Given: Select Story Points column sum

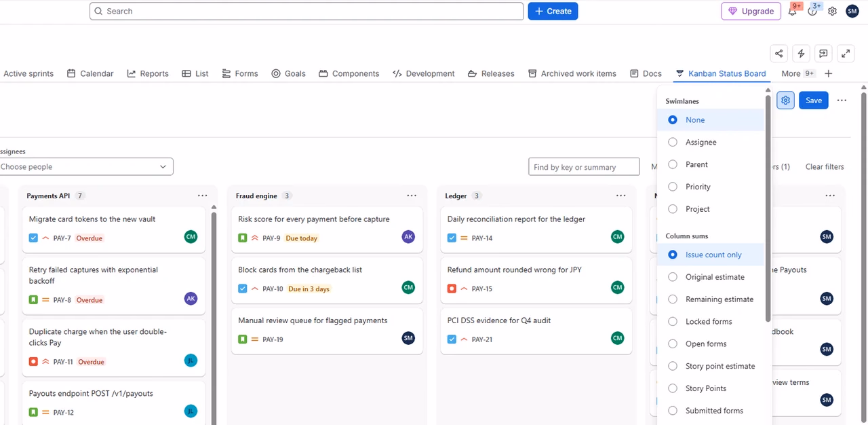Looking at the screenshot, I should (x=711, y=388).
